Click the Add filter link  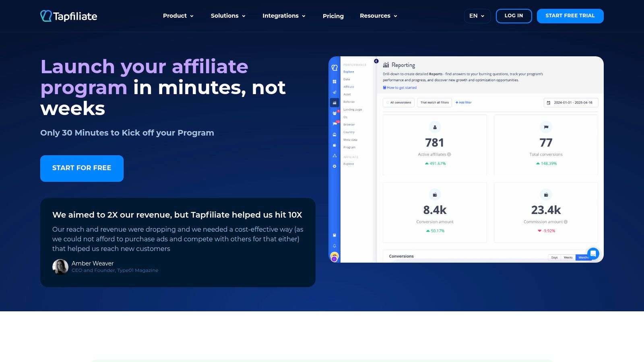pos(463,103)
